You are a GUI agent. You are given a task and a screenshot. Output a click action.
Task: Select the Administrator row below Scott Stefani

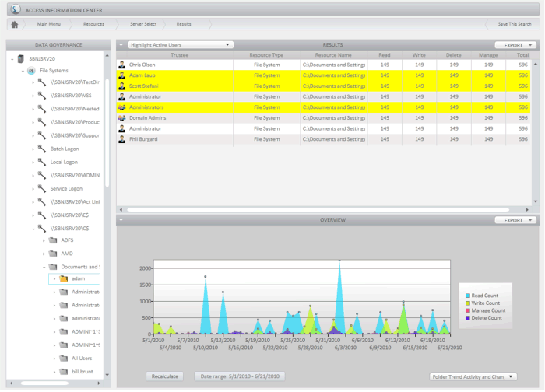point(324,97)
